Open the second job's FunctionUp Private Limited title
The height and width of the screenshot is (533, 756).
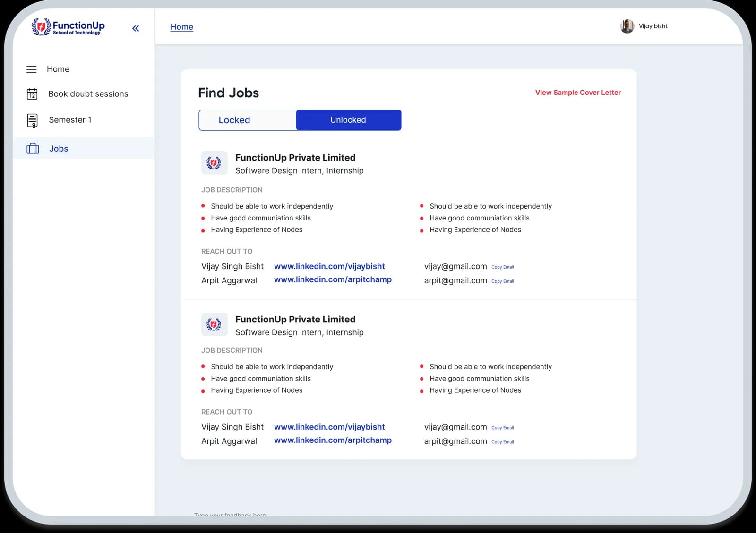pyautogui.click(x=295, y=320)
